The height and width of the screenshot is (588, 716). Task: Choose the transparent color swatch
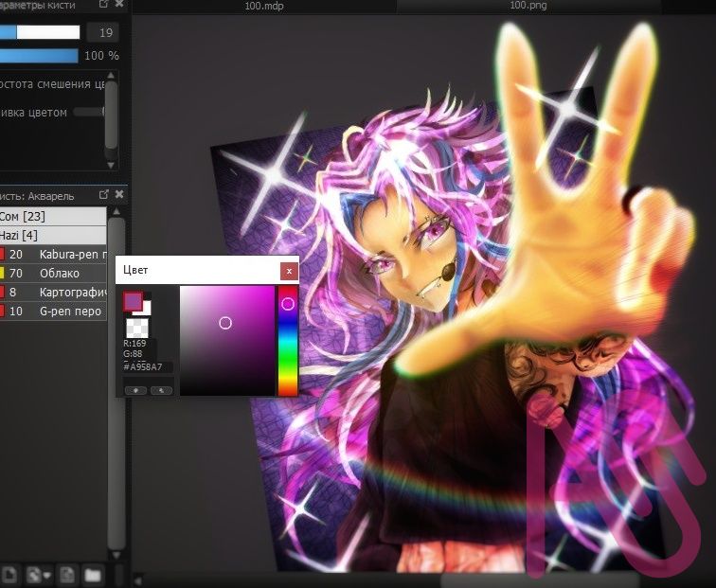pos(137,328)
